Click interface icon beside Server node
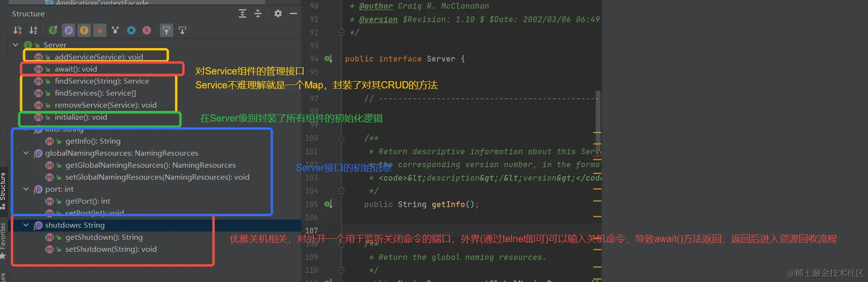The image size is (868, 282). [28, 45]
